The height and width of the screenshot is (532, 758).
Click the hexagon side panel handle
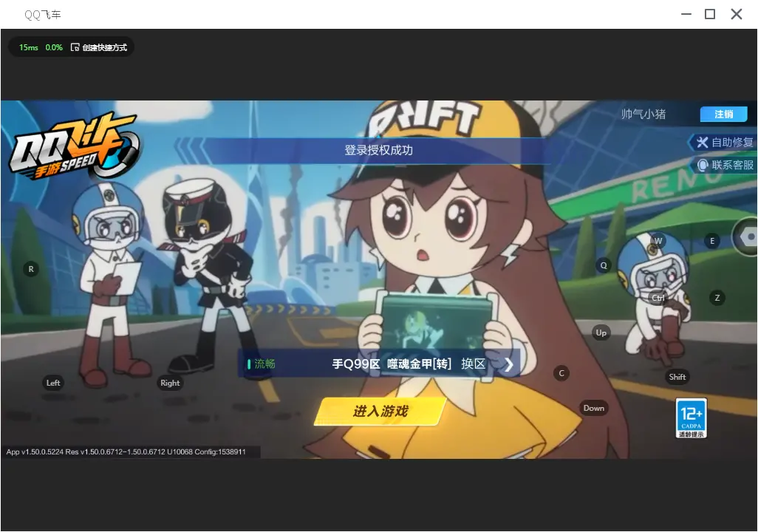[x=747, y=237]
